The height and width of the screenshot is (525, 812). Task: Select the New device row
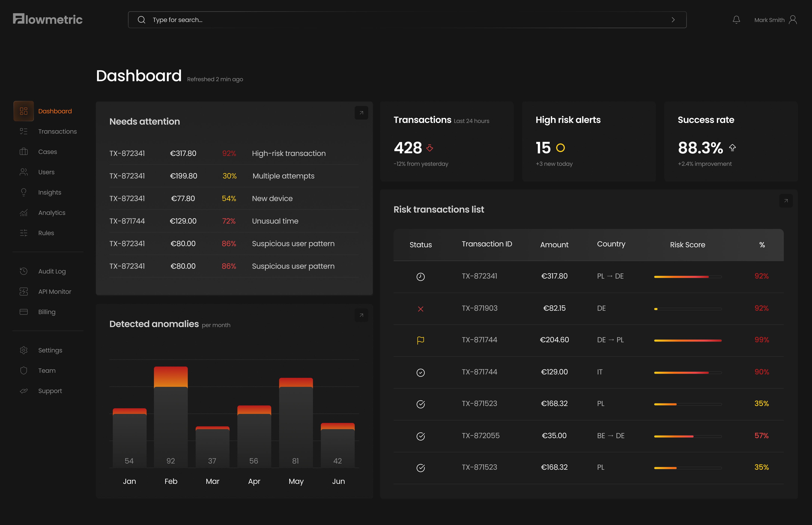(x=234, y=198)
